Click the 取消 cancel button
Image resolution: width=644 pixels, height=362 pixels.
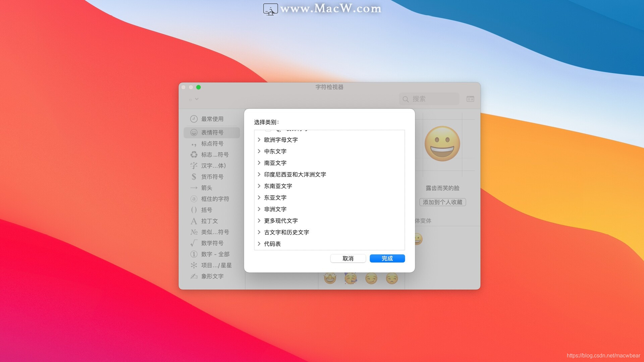(x=348, y=258)
